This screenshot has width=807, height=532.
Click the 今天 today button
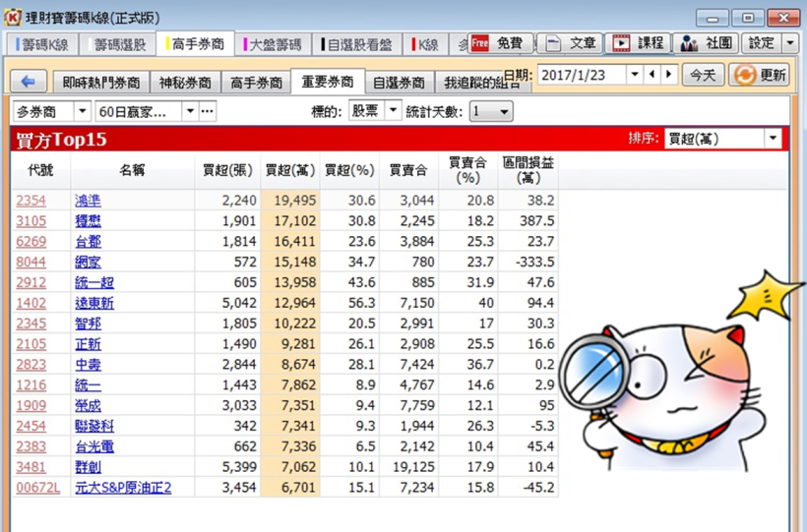tap(703, 75)
